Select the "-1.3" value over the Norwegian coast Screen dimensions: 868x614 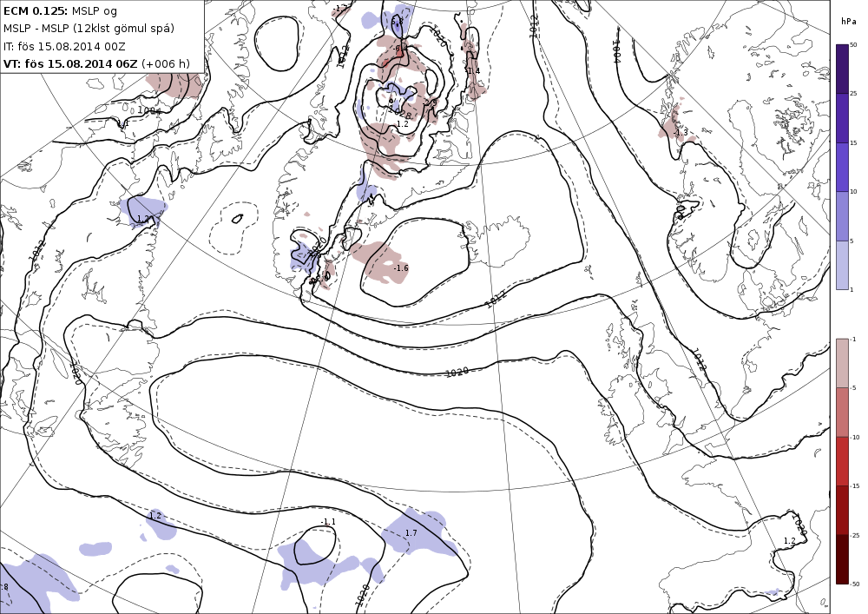pyautogui.click(x=681, y=132)
